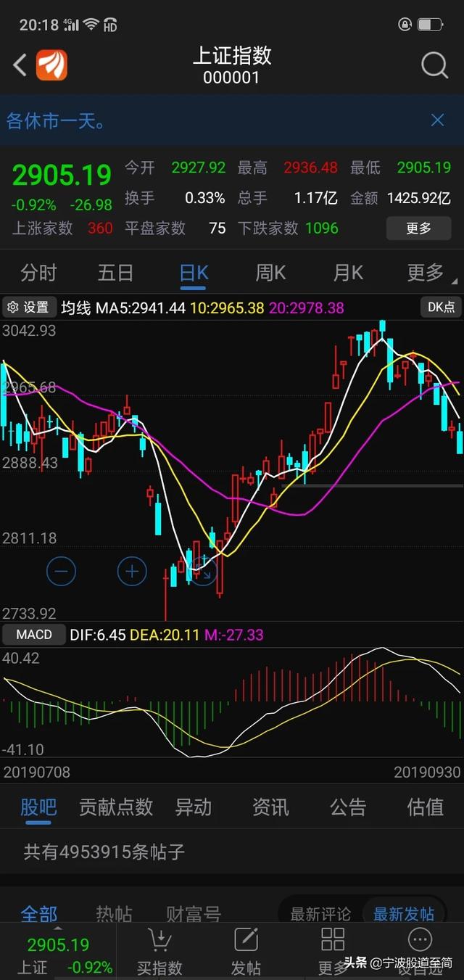Open the MACD indicator selector

[x=34, y=635]
